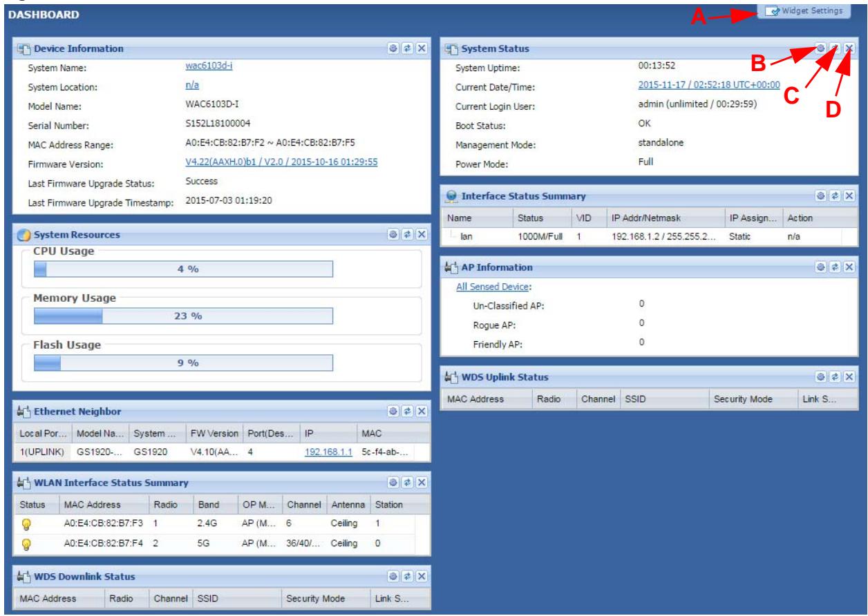Screen dimensions: 868x616
Task: Open refresh time setting of Ethernet Neighbor widget
Action: (393, 412)
